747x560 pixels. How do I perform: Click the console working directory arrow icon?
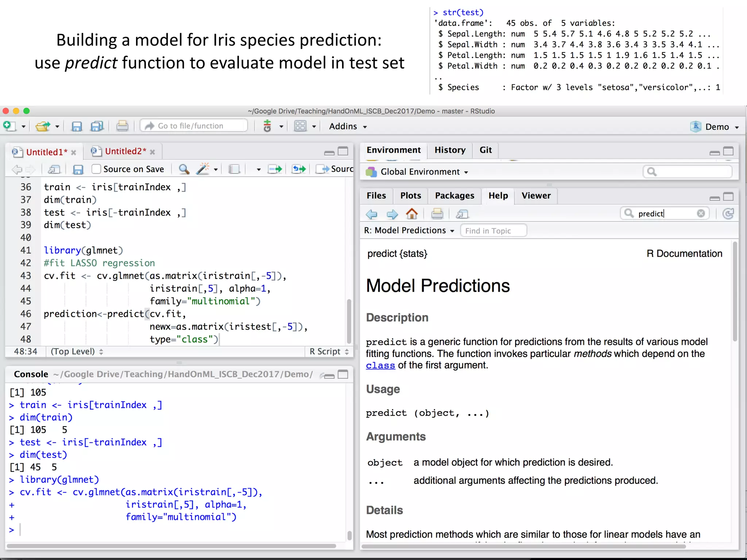coord(322,375)
